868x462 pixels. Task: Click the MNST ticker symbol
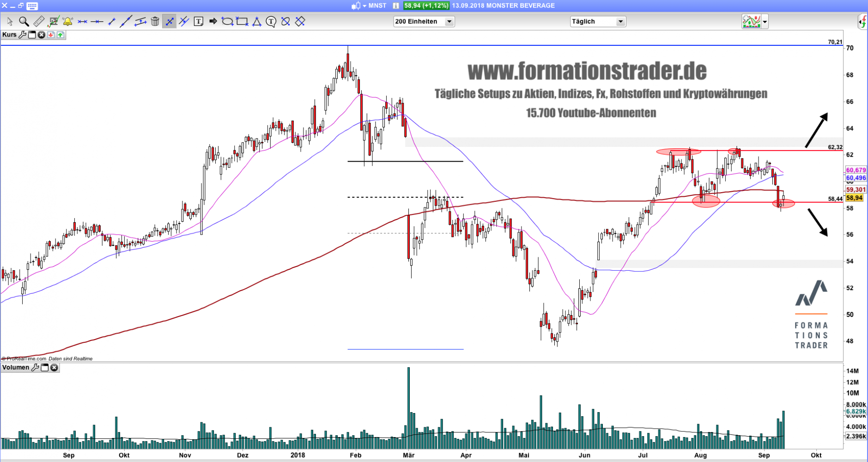377,6
